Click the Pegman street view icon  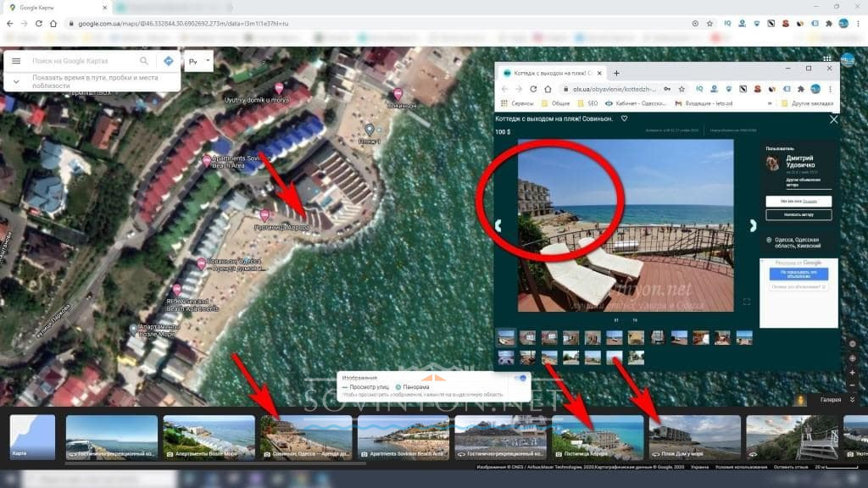click(800, 400)
